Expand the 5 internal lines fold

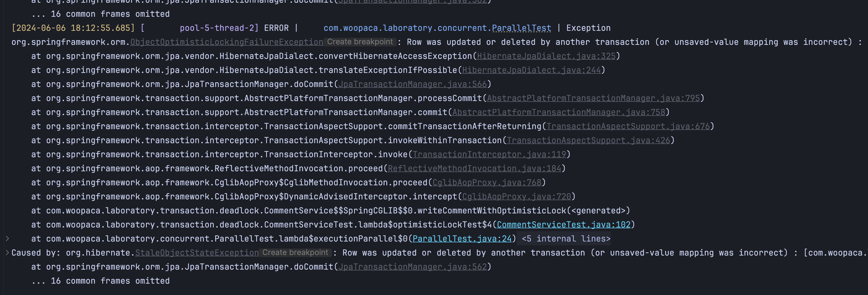[565, 239]
